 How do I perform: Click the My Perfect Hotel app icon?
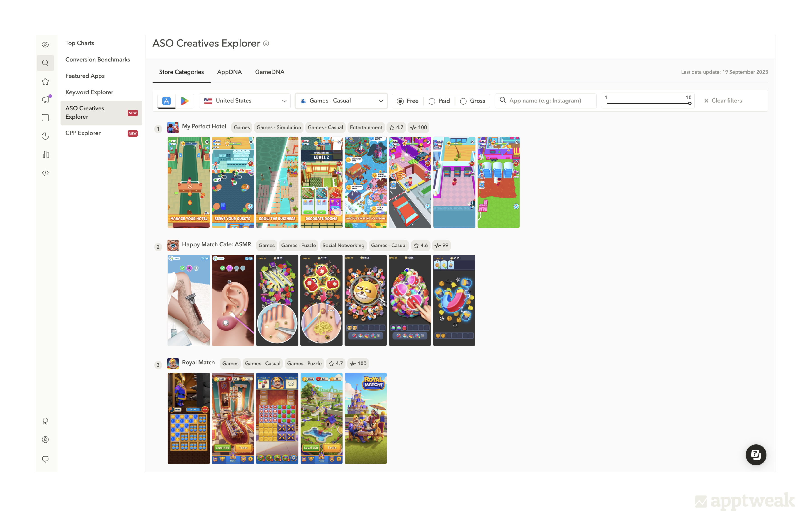point(173,127)
